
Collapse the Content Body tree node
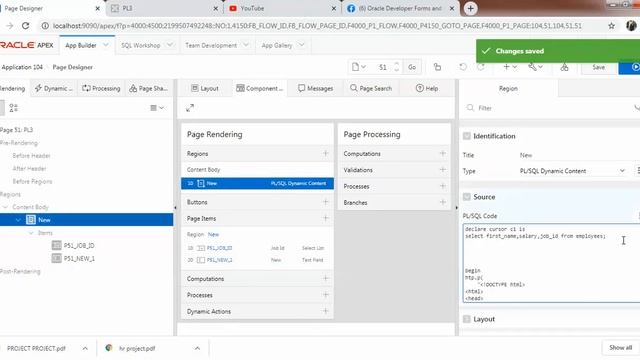(x=5, y=207)
